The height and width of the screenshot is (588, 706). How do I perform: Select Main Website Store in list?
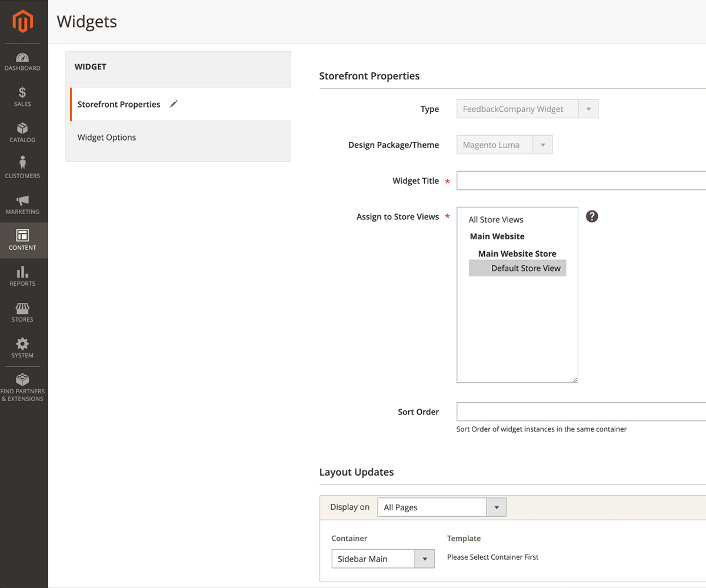tap(517, 254)
